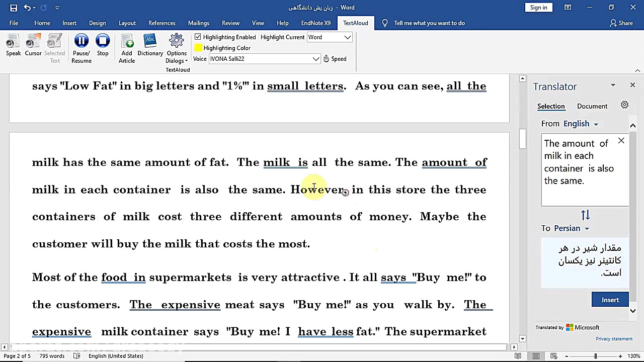Open the TextAloud Dictionary
The image size is (644, 362).
(150, 46)
